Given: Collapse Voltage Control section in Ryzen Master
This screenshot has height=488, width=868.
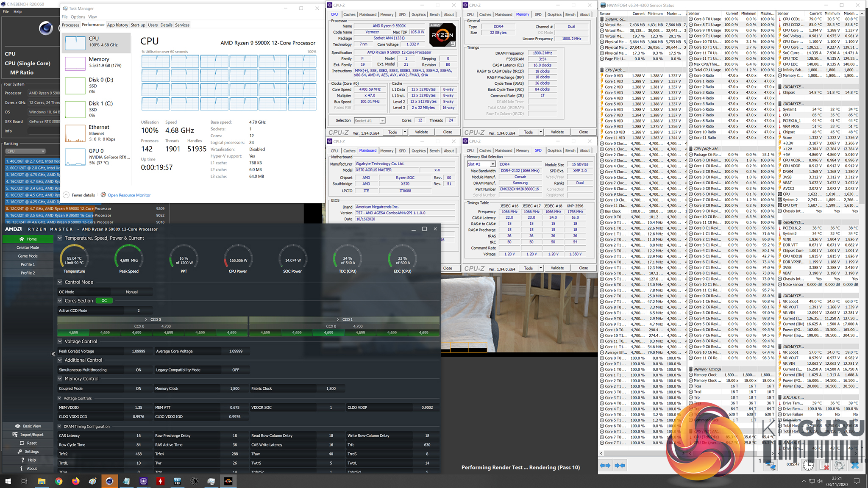Looking at the screenshot, I should (60, 341).
